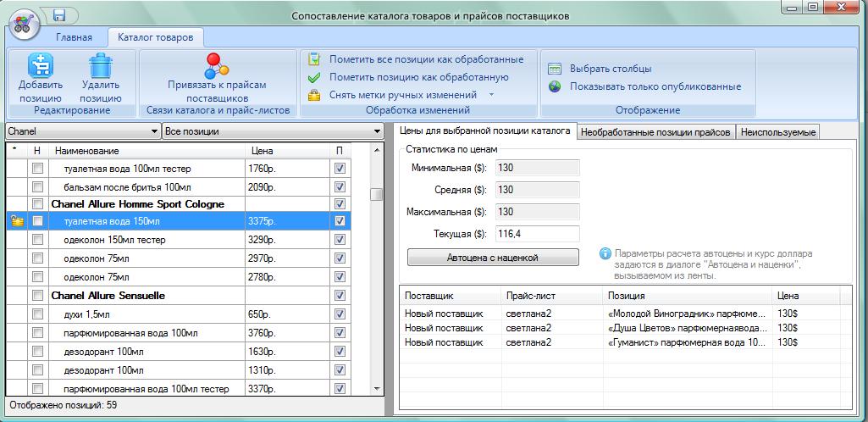This screenshot has width=868, height=422.
Task: Uncheck the П checkbox for духи 1,5мл
Action: pyautogui.click(x=340, y=314)
